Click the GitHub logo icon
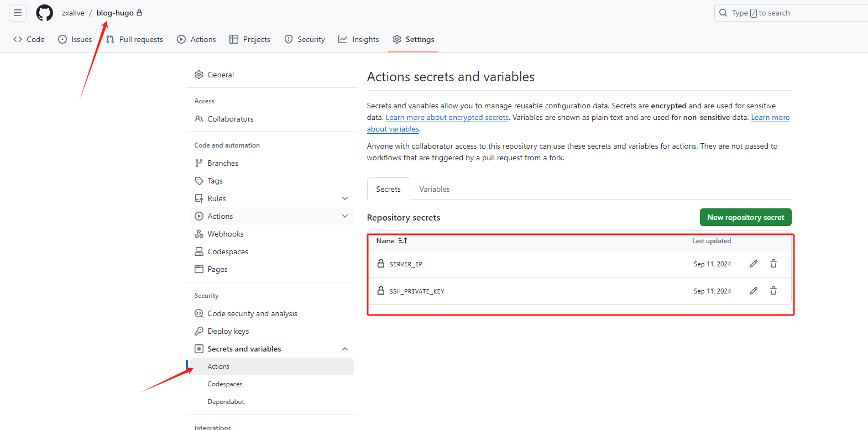The width and height of the screenshot is (868, 430). coord(44,13)
